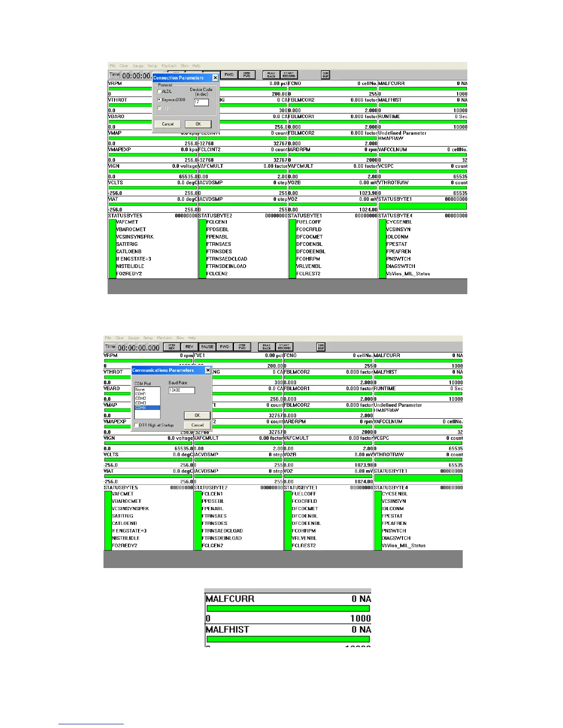Viewport: 563px width, 728px height.
Task: Click VRPM gauge bar behind Communications Parameters dialog
Action: (x=148, y=361)
